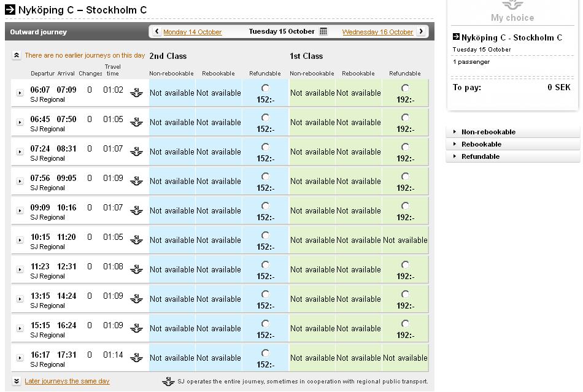Open the calendar icon beside Tuesday 15 October
Viewport: 583px width, 392px height.
coord(323,31)
